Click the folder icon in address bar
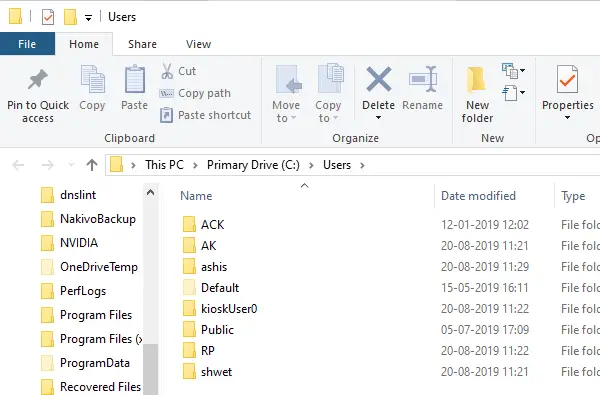600x395 pixels. 116,165
